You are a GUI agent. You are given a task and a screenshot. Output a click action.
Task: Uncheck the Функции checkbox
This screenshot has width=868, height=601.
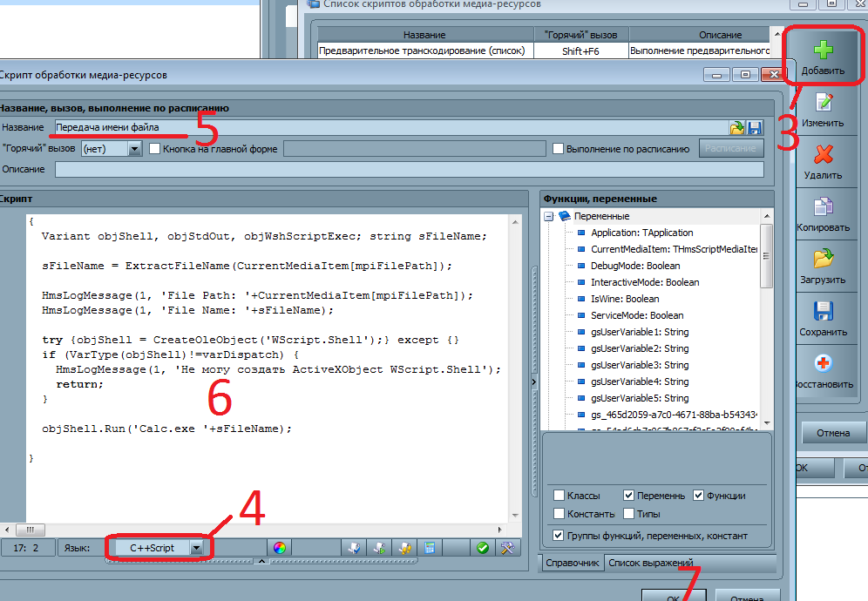(699, 496)
